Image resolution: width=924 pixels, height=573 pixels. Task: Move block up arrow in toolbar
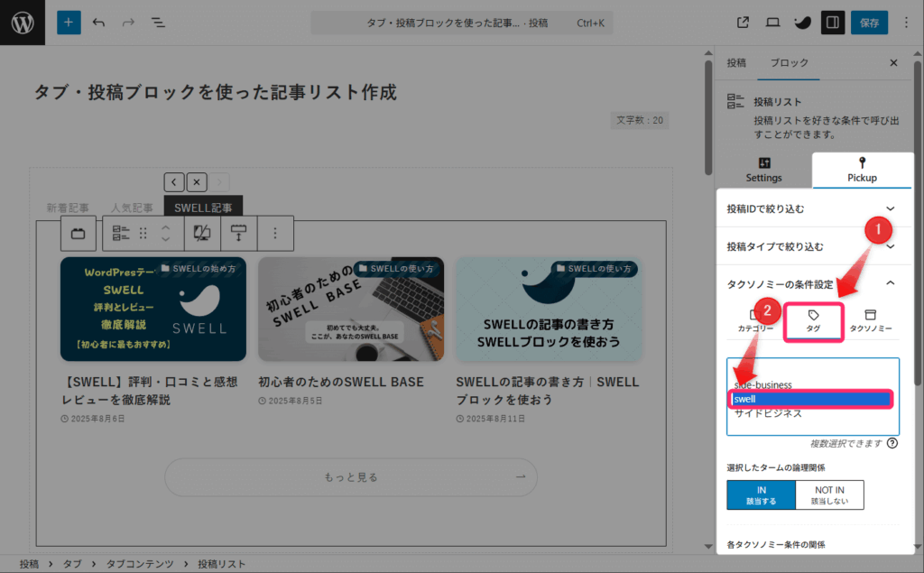pos(166,227)
